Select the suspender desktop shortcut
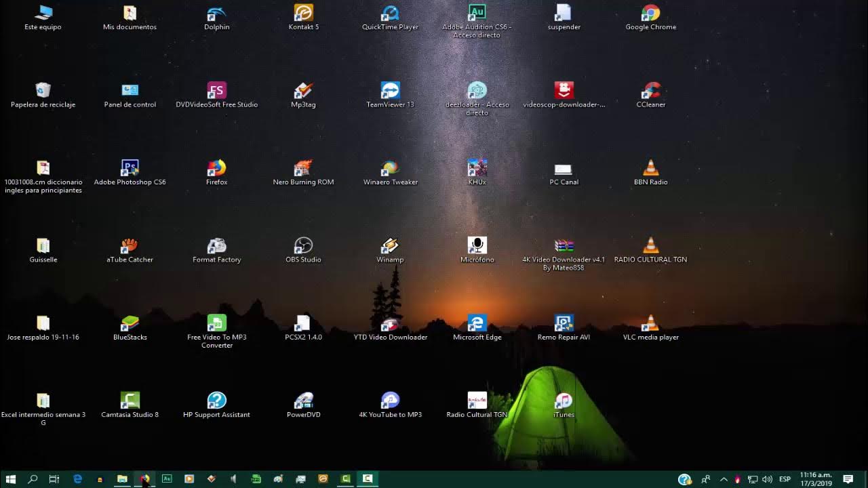The width and height of the screenshot is (868, 488). pos(564,18)
